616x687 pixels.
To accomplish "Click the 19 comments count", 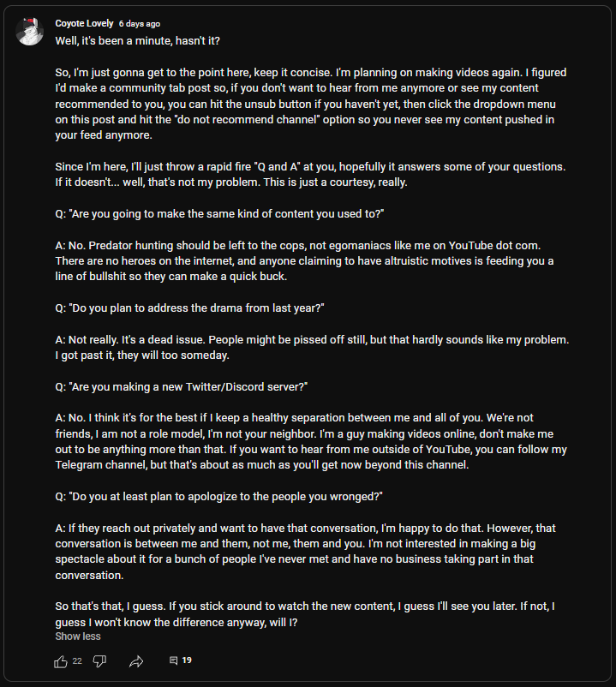I will [187, 661].
